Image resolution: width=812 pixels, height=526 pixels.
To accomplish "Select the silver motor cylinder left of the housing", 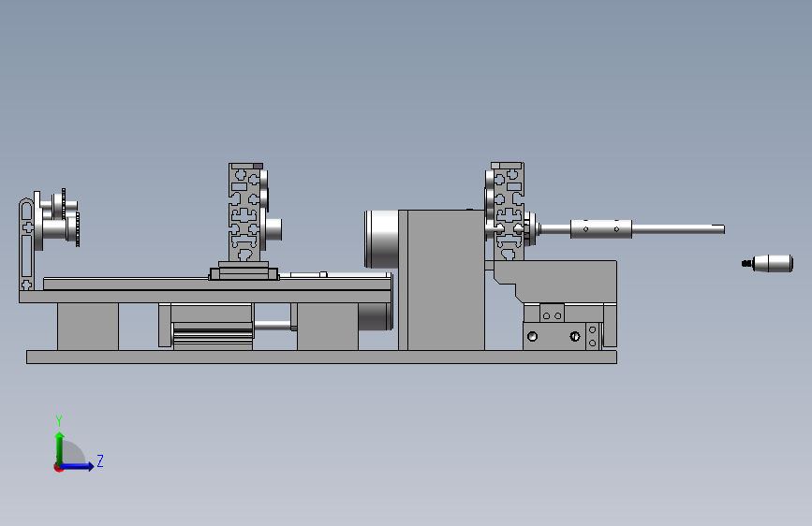I will (x=382, y=240).
